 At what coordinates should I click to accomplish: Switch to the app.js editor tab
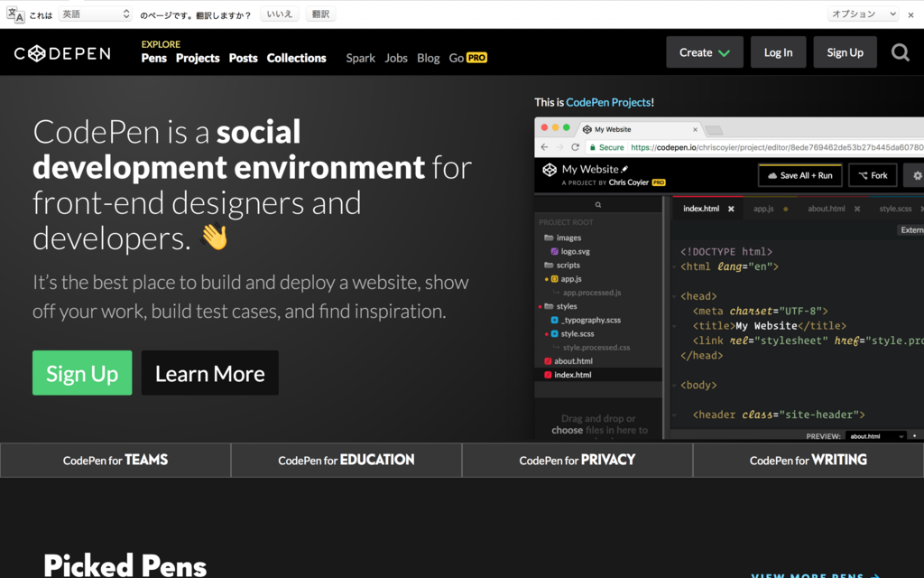[763, 209]
